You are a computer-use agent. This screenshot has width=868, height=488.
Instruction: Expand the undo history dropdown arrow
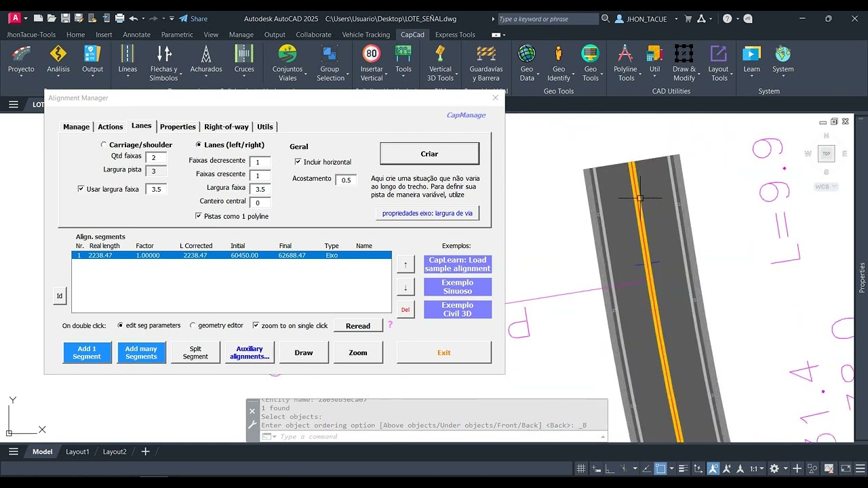point(143,18)
